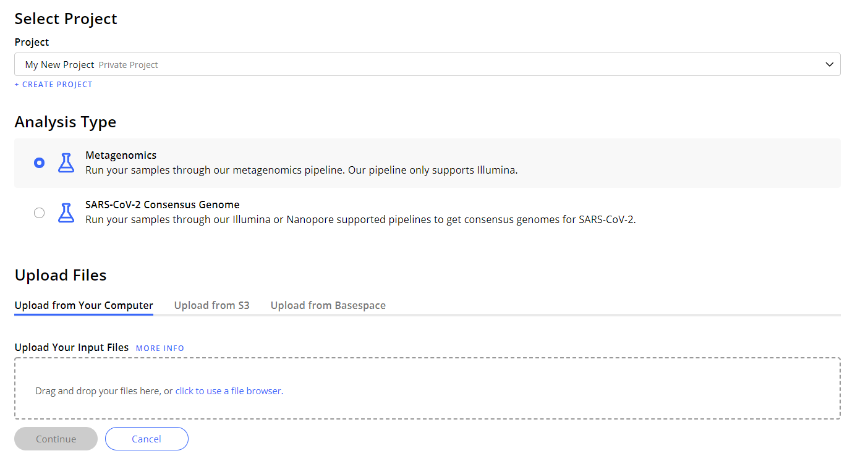868x456 pixels.
Task: Click the Continue button
Action: pyautogui.click(x=56, y=439)
